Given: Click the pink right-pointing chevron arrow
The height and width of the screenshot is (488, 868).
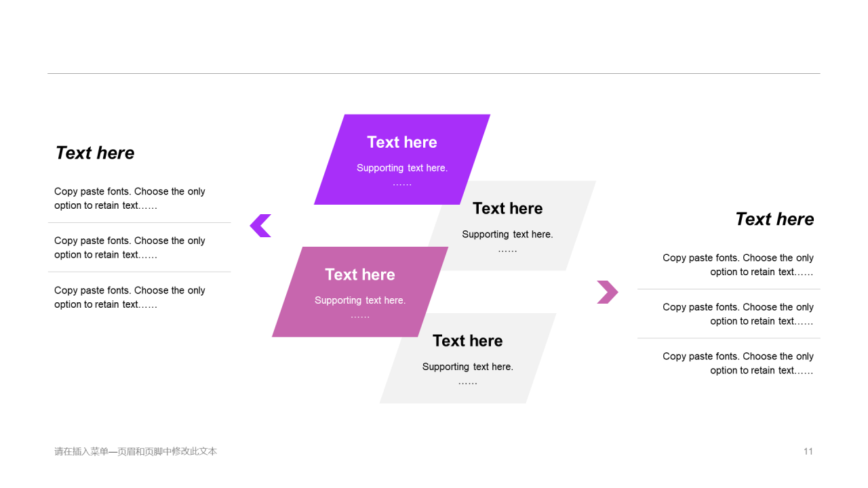Looking at the screenshot, I should 608,292.
